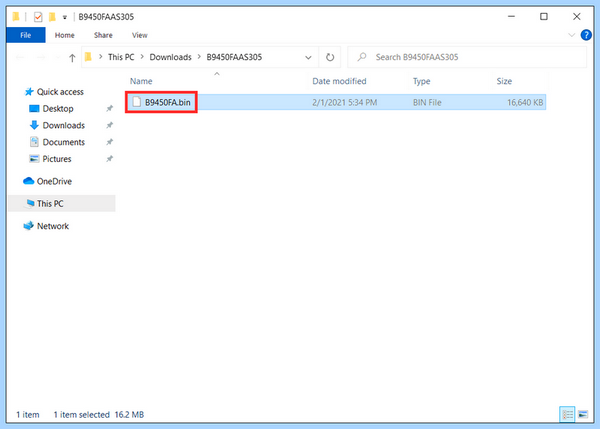Image resolution: width=600 pixels, height=429 pixels.
Task: Sort by Size column header
Action: [504, 81]
